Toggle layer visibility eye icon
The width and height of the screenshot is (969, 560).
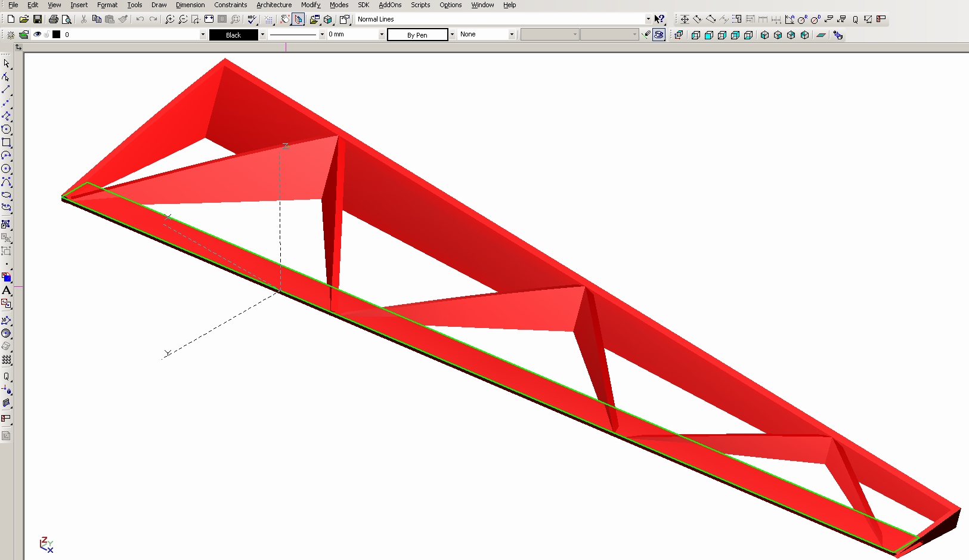37,35
